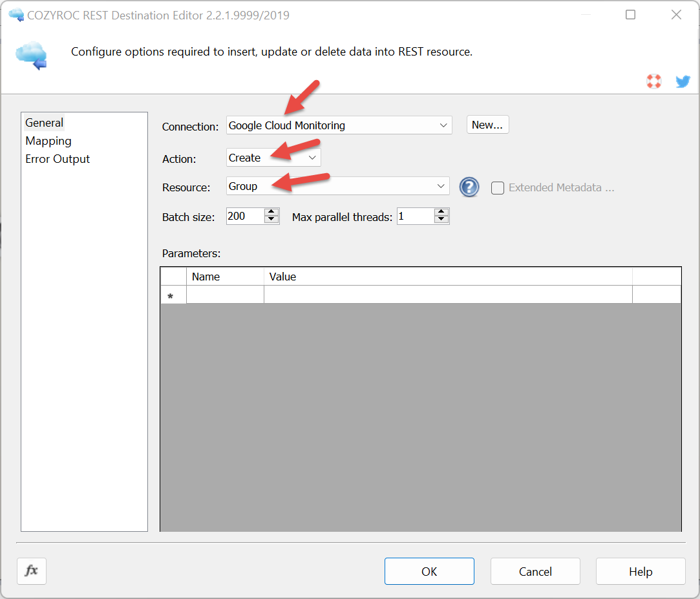Click the Name column header
The height and width of the screenshot is (599, 700).
tap(225, 277)
